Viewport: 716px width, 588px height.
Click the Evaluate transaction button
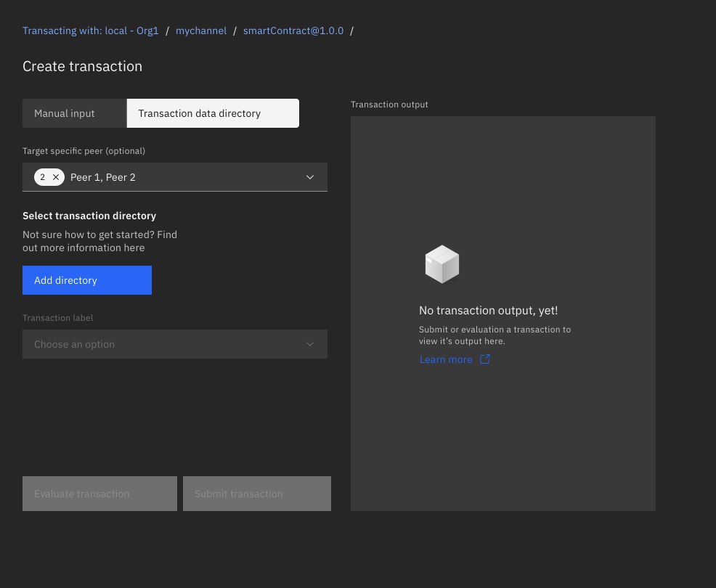click(99, 493)
